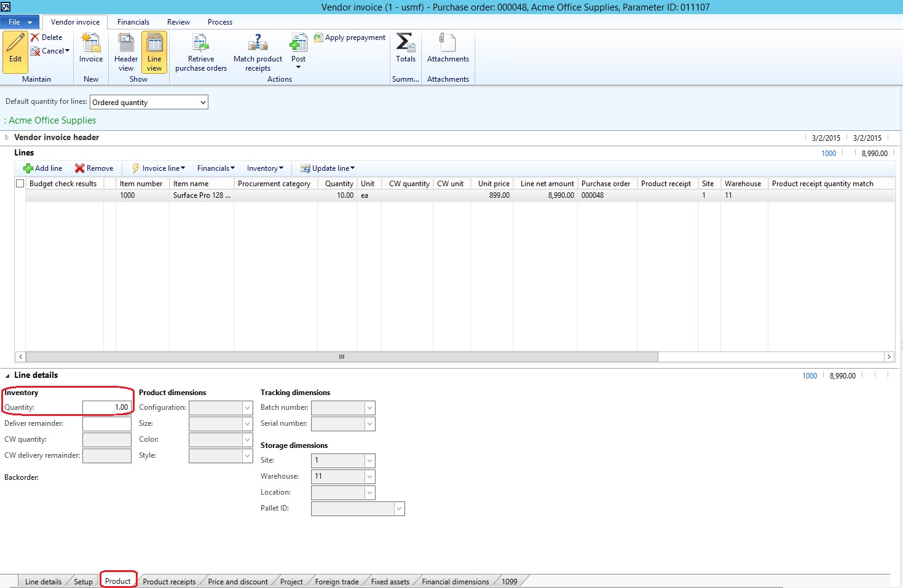Open the Review menu

click(178, 22)
